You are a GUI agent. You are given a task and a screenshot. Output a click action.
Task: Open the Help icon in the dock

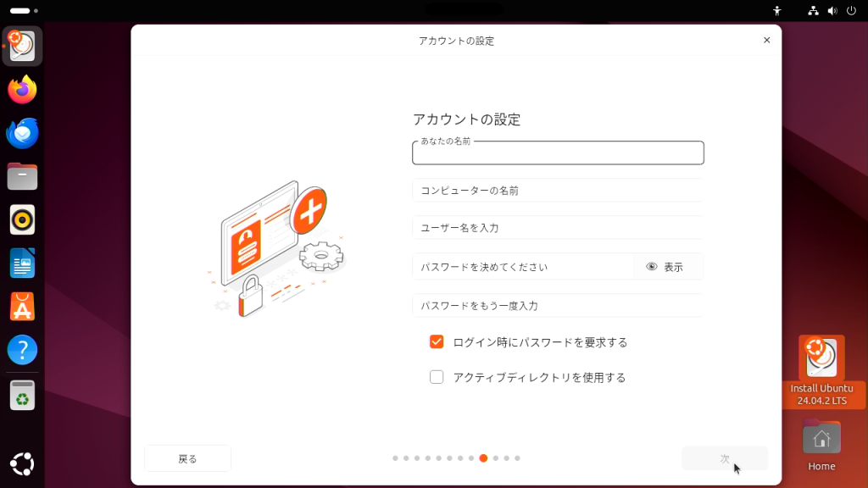(x=22, y=350)
